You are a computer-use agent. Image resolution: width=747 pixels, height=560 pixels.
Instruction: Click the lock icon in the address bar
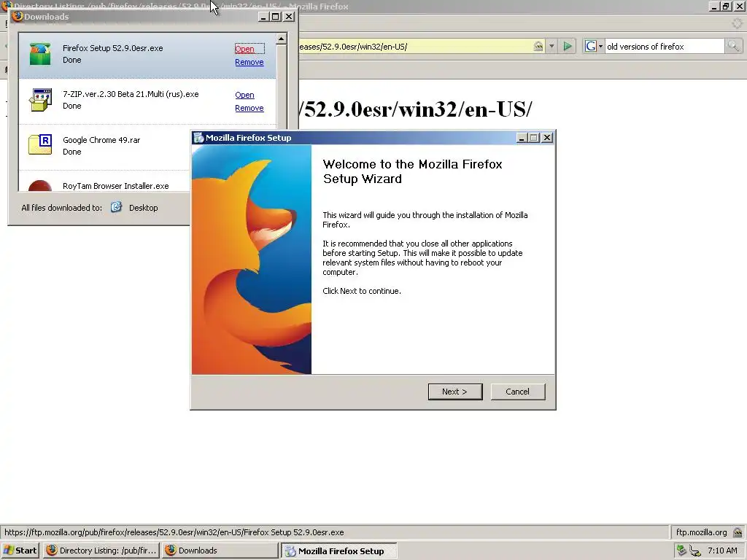click(x=538, y=46)
